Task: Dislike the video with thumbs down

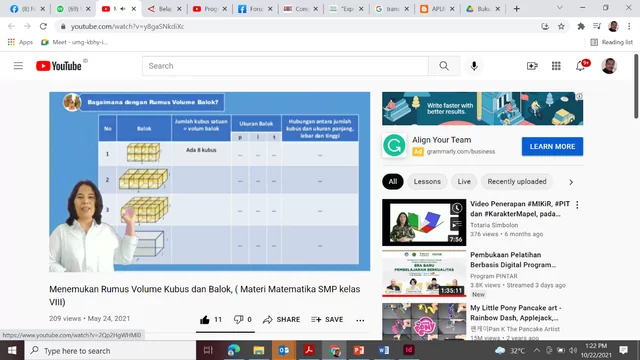Action: [238, 320]
